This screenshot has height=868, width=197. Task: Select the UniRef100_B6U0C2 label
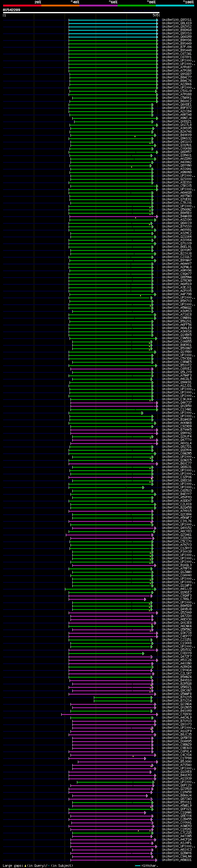tap(176, 101)
